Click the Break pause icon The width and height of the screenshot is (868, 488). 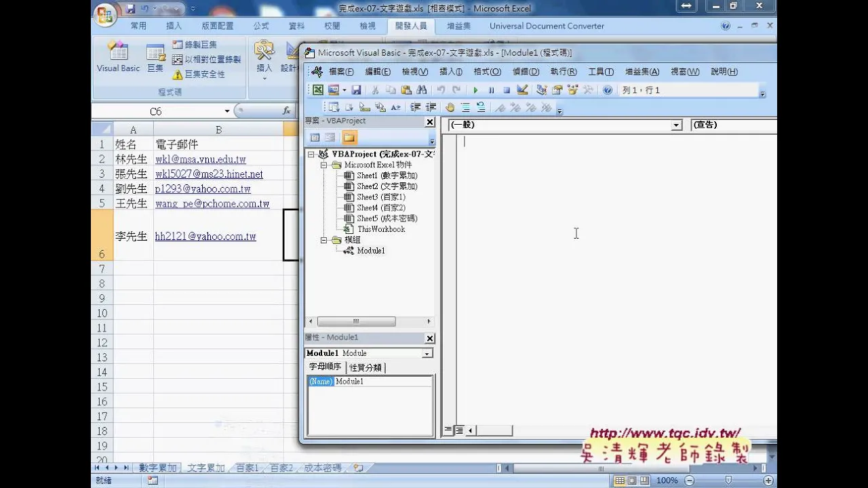click(491, 90)
